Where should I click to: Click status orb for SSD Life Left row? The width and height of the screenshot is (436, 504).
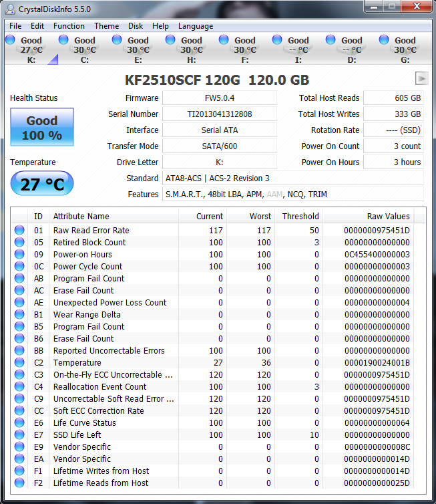pos(19,435)
